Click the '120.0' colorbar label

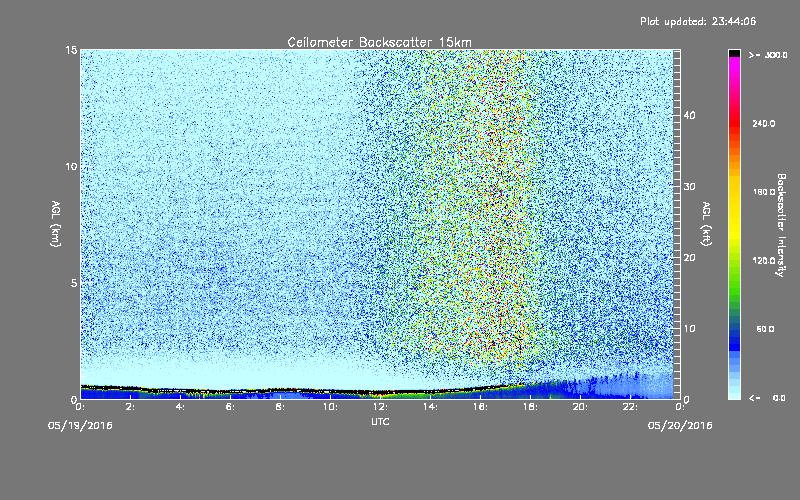764,261
